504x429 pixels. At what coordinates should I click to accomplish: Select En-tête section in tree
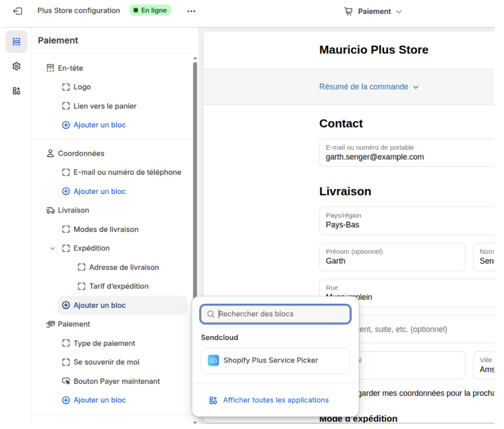pos(71,68)
